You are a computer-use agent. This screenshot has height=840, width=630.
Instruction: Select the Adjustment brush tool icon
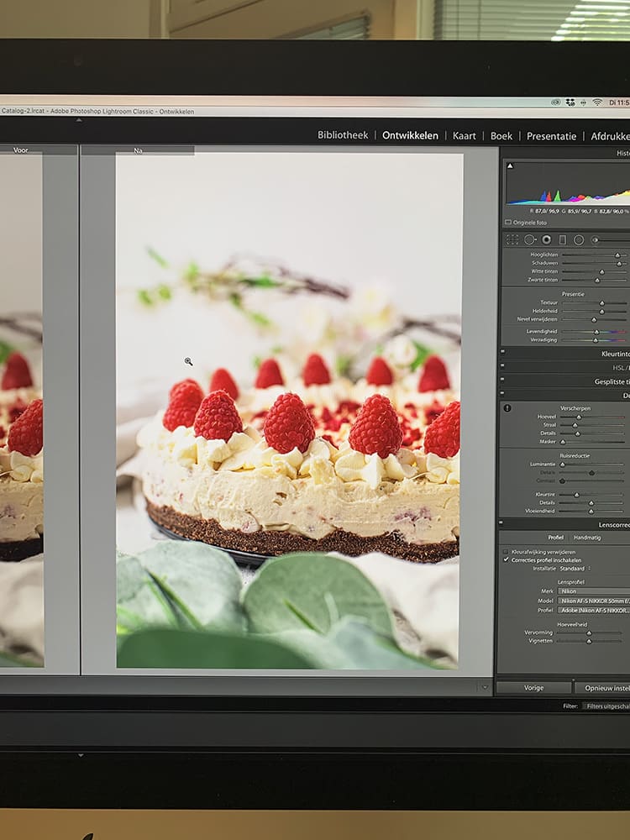click(x=595, y=239)
